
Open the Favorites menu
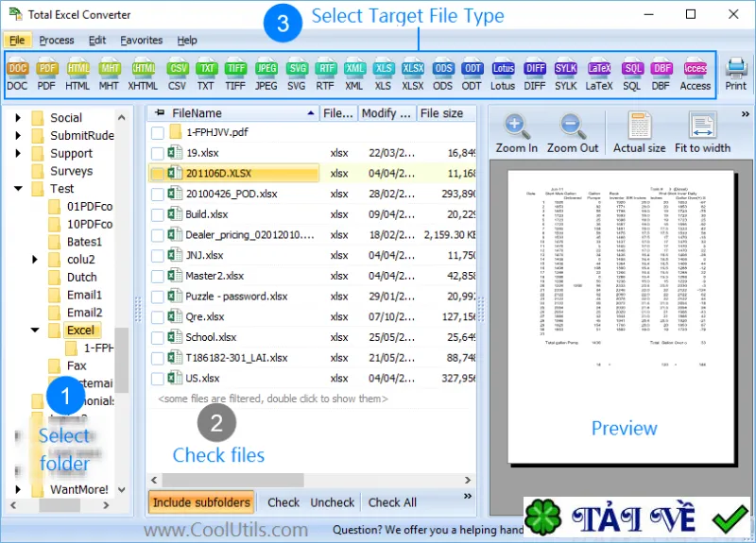(x=141, y=40)
